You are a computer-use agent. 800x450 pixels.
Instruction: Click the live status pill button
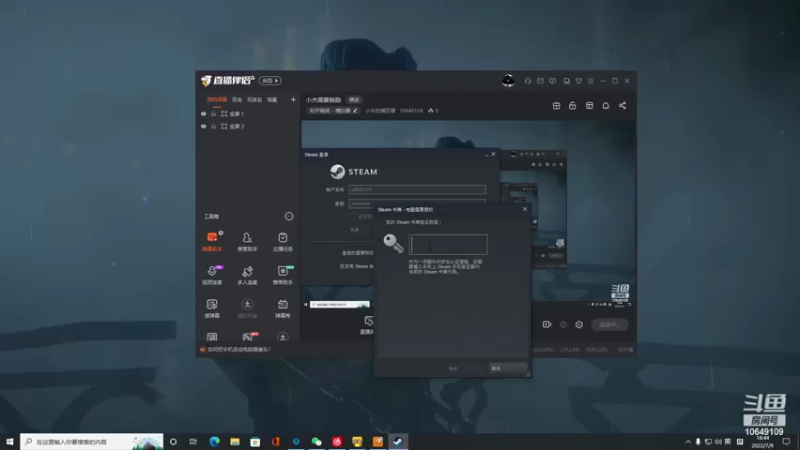[610, 324]
